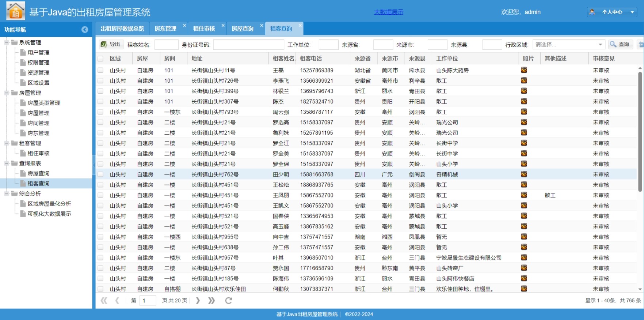Go to the next page icon
Screen dimensions: 644x320
[198, 301]
